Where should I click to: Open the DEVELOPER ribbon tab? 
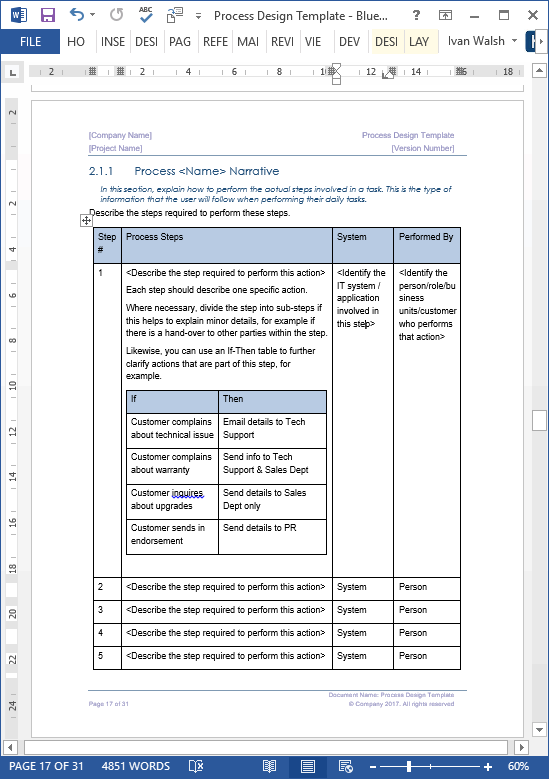(x=349, y=42)
